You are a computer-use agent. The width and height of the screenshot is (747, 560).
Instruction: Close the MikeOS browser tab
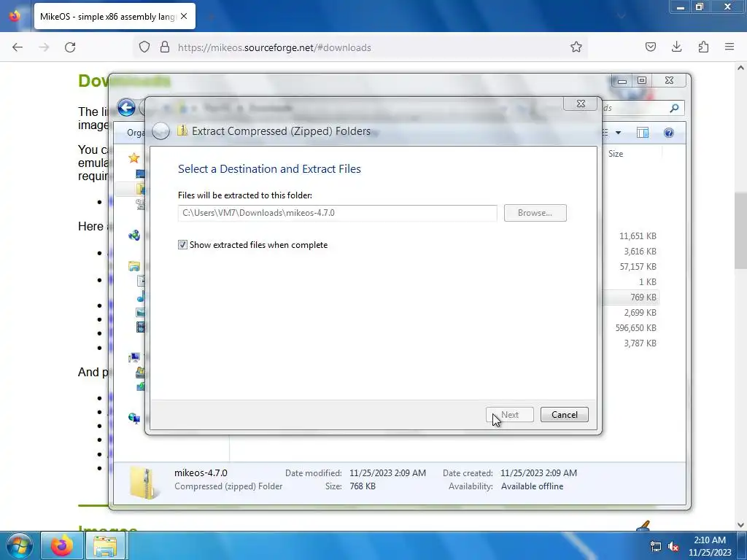[184, 16]
